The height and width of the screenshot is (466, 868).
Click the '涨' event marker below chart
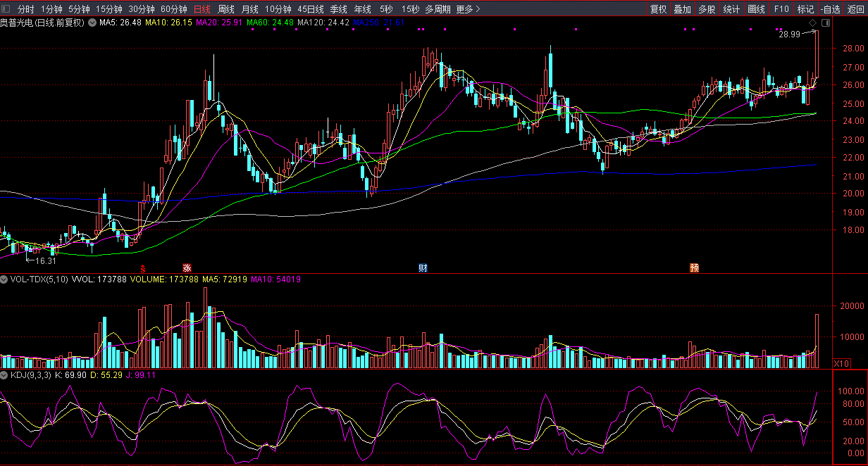point(187,268)
